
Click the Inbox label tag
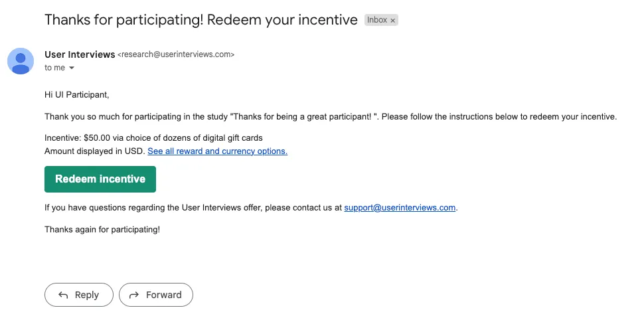click(377, 20)
